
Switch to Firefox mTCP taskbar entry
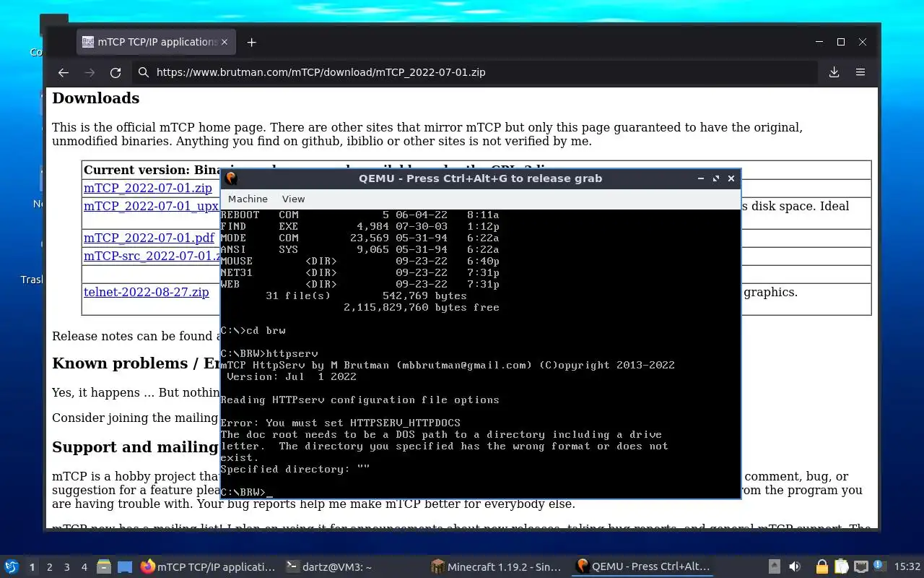[x=208, y=567]
